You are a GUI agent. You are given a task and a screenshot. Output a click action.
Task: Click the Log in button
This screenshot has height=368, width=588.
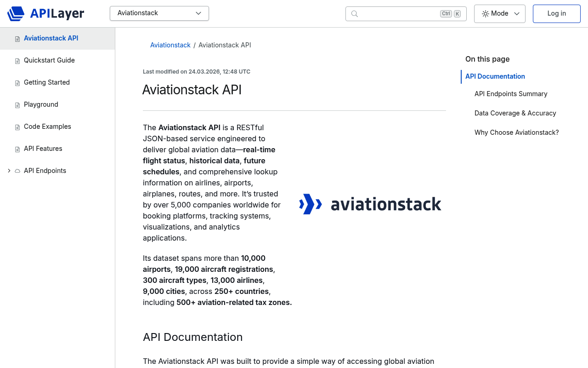(x=557, y=14)
